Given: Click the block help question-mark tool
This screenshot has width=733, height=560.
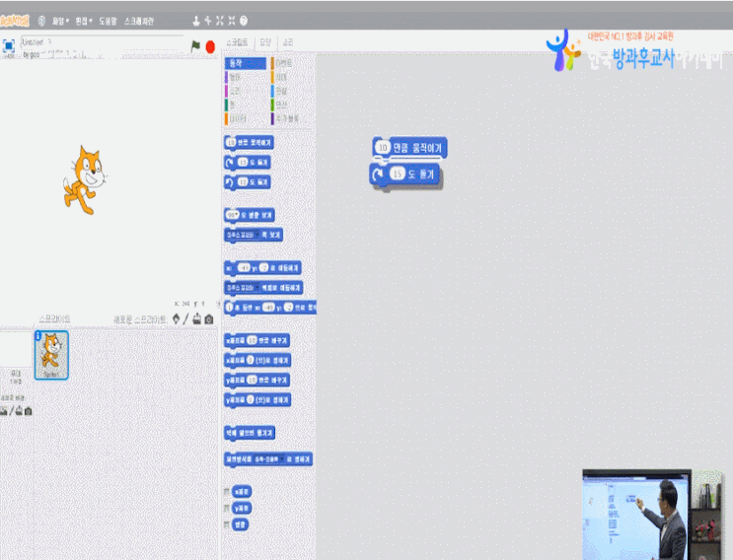Looking at the screenshot, I should (244, 21).
